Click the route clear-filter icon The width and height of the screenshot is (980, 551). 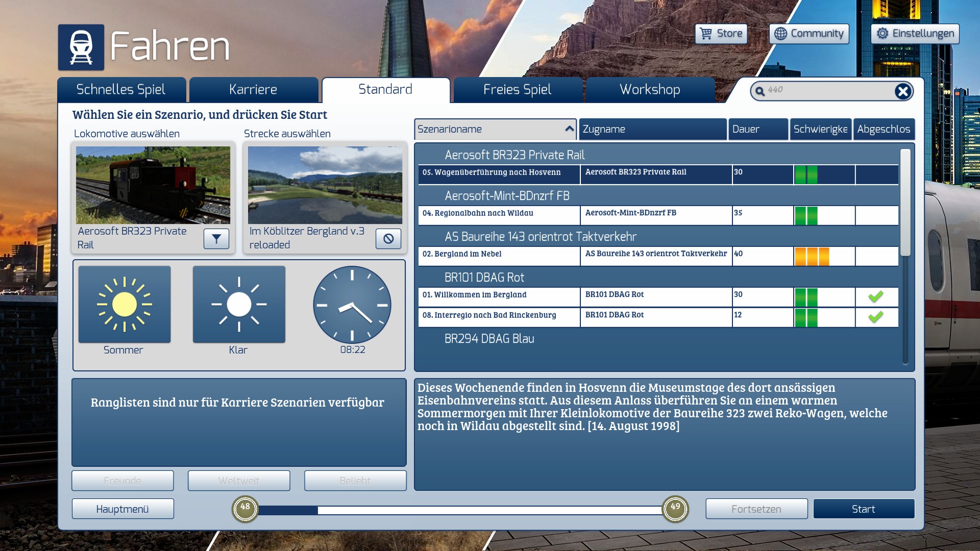tap(388, 239)
